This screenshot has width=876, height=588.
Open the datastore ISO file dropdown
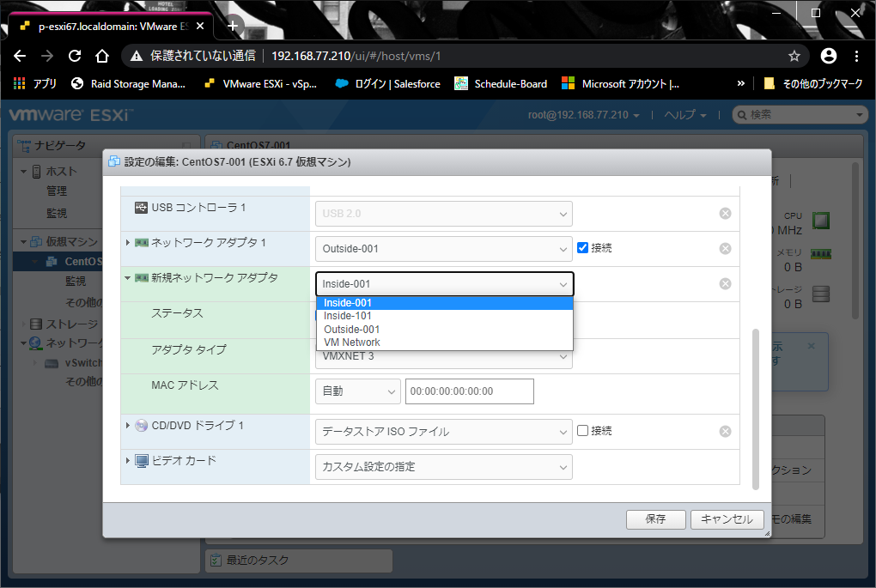[x=444, y=431]
